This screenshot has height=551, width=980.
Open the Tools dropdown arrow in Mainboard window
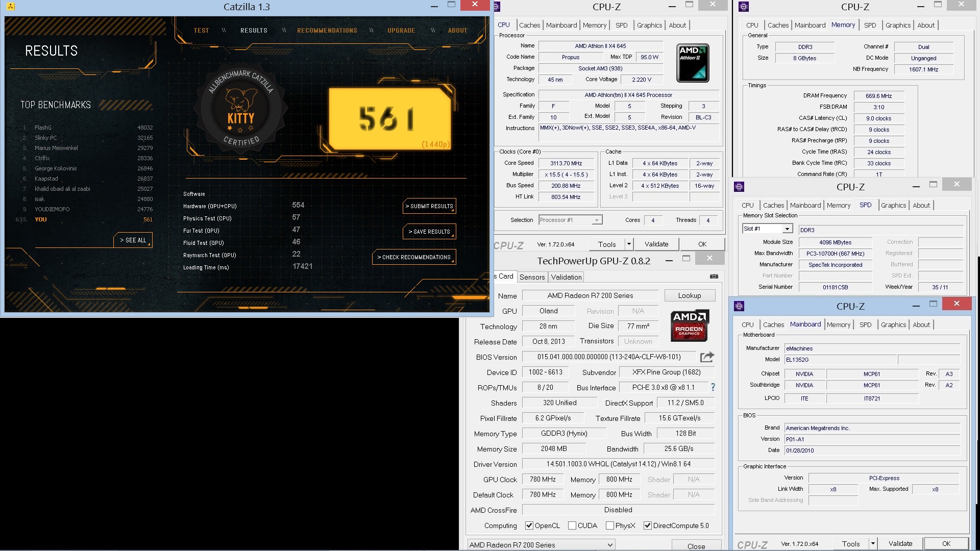tap(873, 543)
